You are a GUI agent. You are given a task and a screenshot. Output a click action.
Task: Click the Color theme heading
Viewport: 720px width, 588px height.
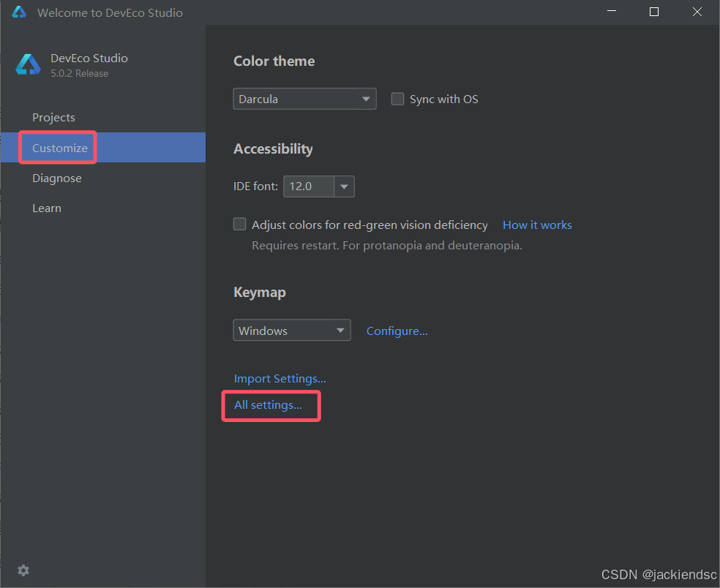274,61
